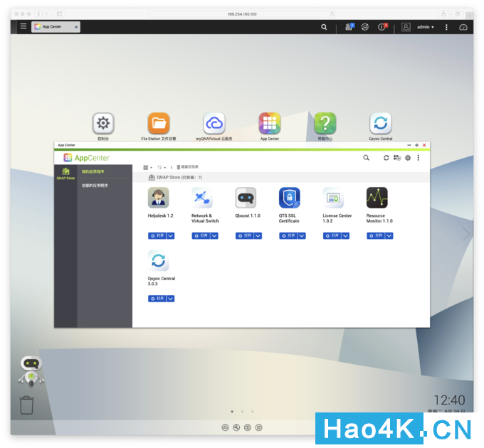Expand the Helpdesk open button dropdown
Image resolution: width=484 pixels, height=448 pixels.
click(171, 236)
